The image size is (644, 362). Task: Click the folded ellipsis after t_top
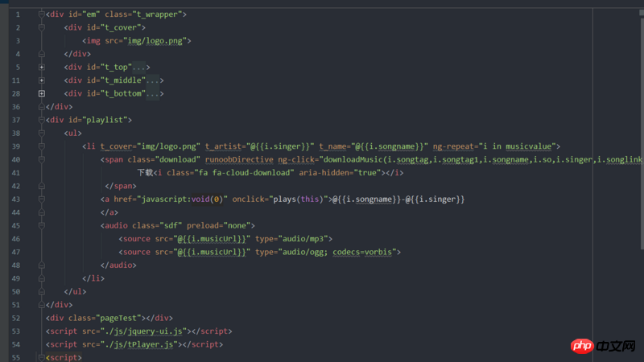point(138,67)
